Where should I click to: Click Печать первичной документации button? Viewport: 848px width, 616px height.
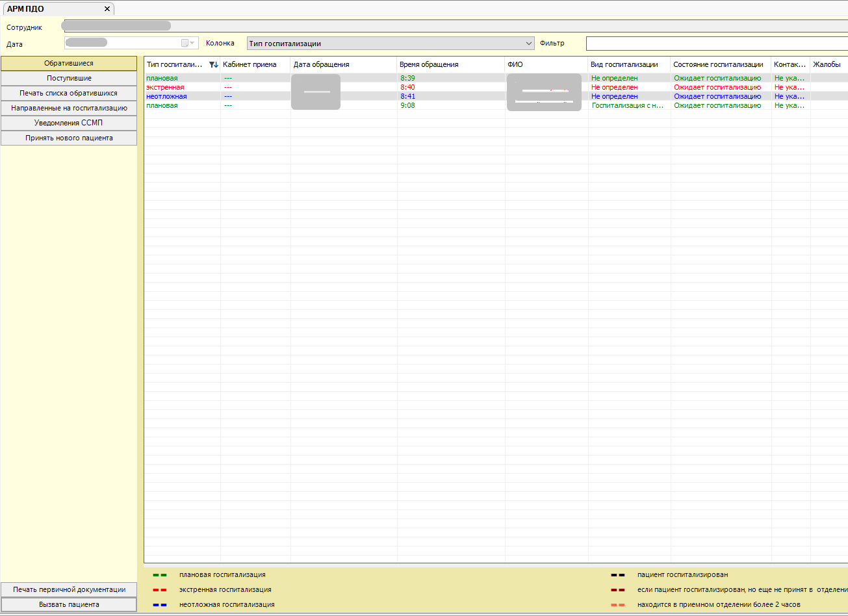(69, 589)
